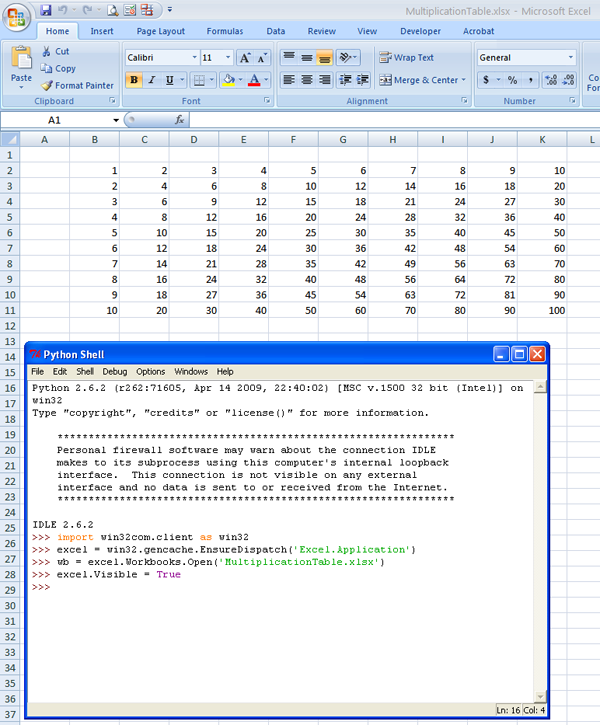Open the Developer ribbon tab
This screenshot has height=725, width=600.
420,31
